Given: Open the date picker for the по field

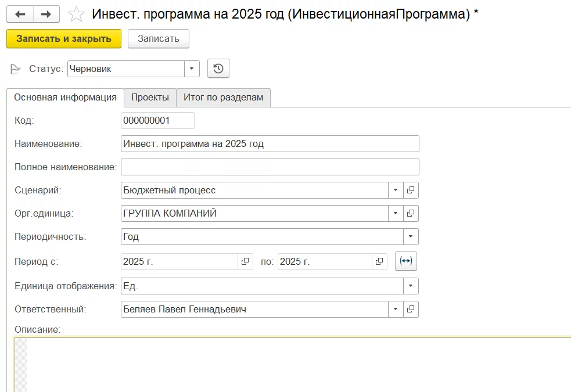Looking at the screenshot, I should pos(379,261).
